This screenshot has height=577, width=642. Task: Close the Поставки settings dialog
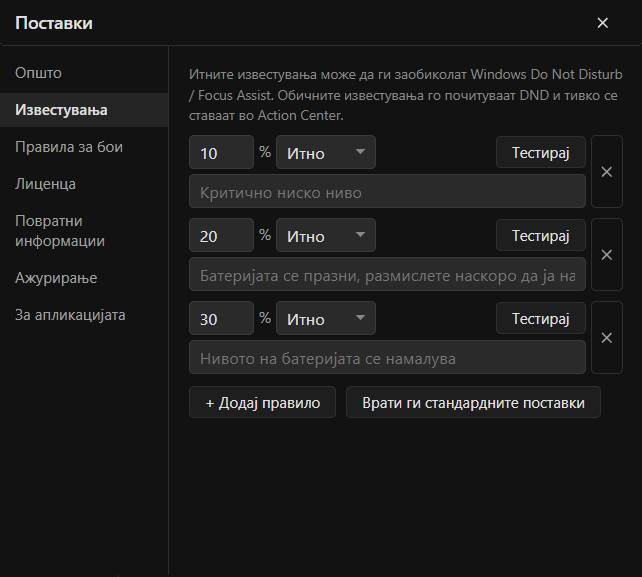click(602, 23)
